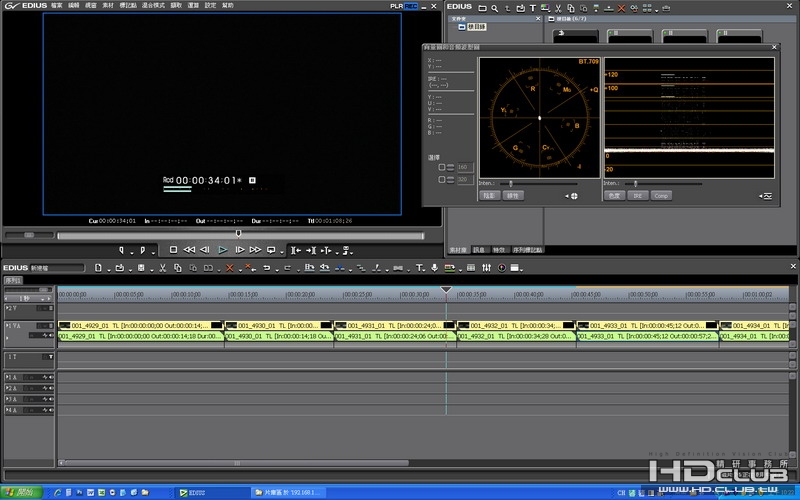Open the bin view-mode dropdown arrow
Viewport: 800px width, 500px height.
point(656,10)
